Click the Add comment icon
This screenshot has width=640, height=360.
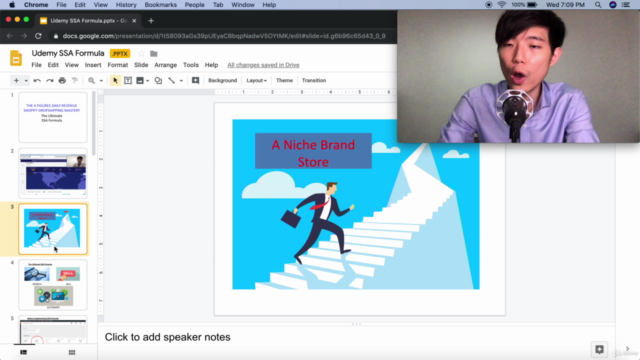click(x=196, y=80)
